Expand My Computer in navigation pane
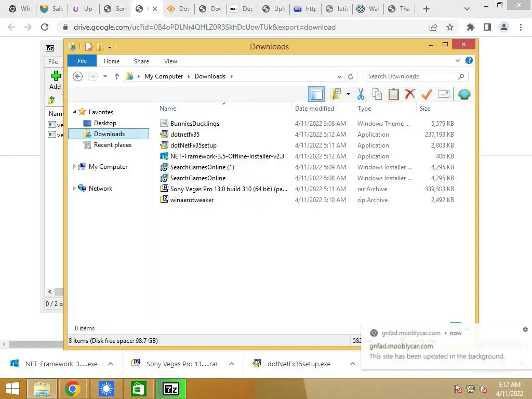 (74, 167)
